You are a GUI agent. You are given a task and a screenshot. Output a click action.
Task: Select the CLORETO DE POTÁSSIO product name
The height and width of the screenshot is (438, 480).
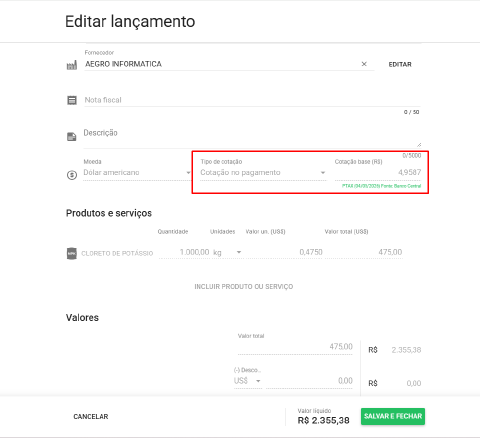pyautogui.click(x=117, y=253)
